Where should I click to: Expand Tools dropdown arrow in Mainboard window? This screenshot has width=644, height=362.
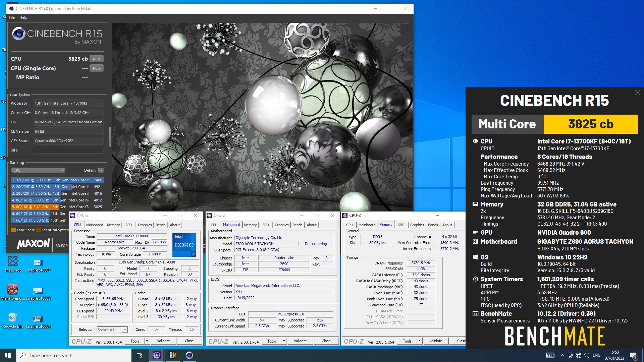click(284, 341)
